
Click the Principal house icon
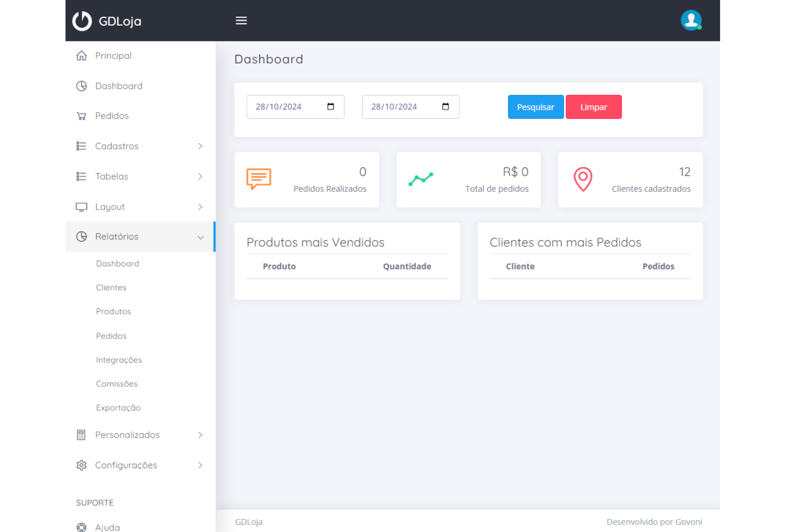pos(81,56)
